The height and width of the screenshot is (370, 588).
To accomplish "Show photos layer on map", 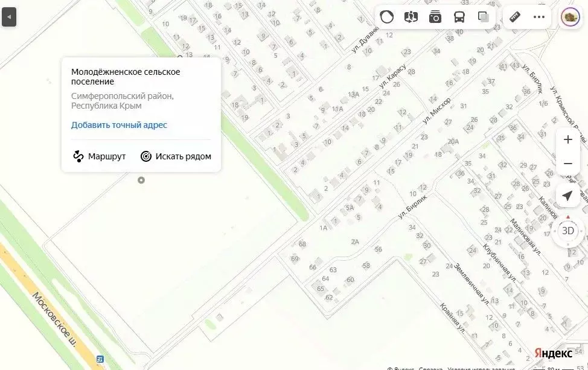I will click(x=435, y=17).
